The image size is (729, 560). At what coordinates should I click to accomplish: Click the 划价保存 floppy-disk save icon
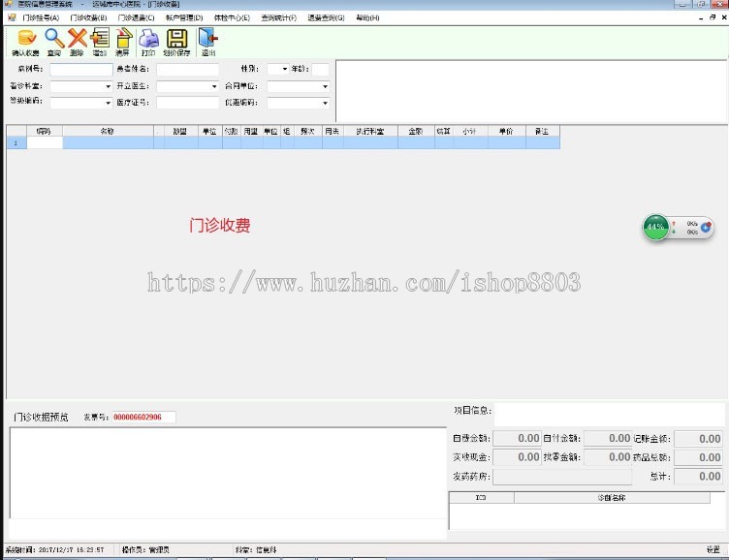176,38
